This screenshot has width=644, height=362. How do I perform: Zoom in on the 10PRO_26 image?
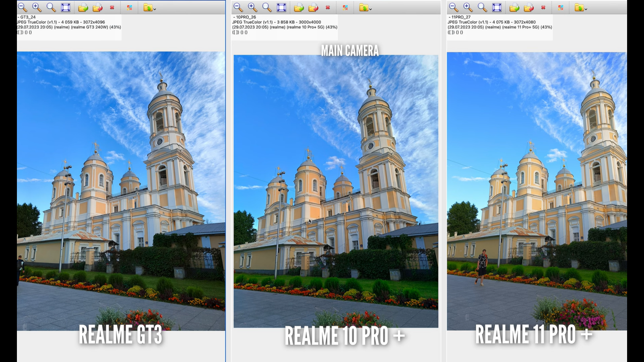[x=252, y=7]
